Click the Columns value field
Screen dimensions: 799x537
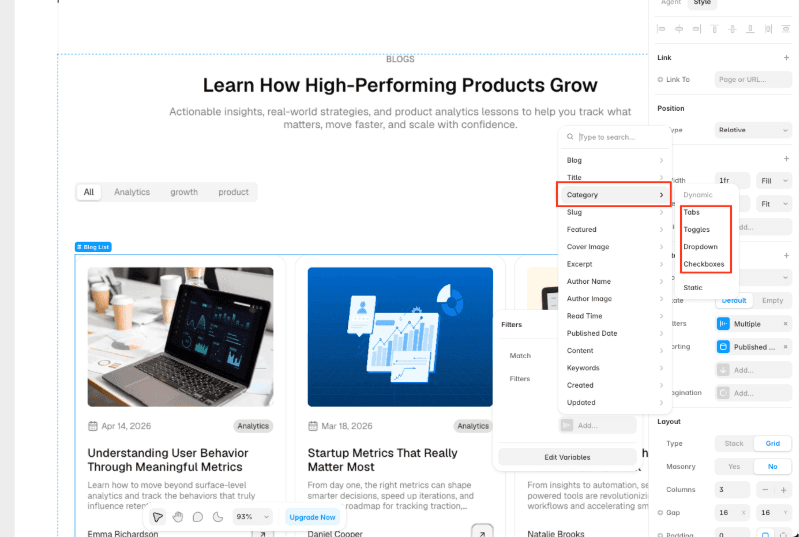click(x=732, y=490)
